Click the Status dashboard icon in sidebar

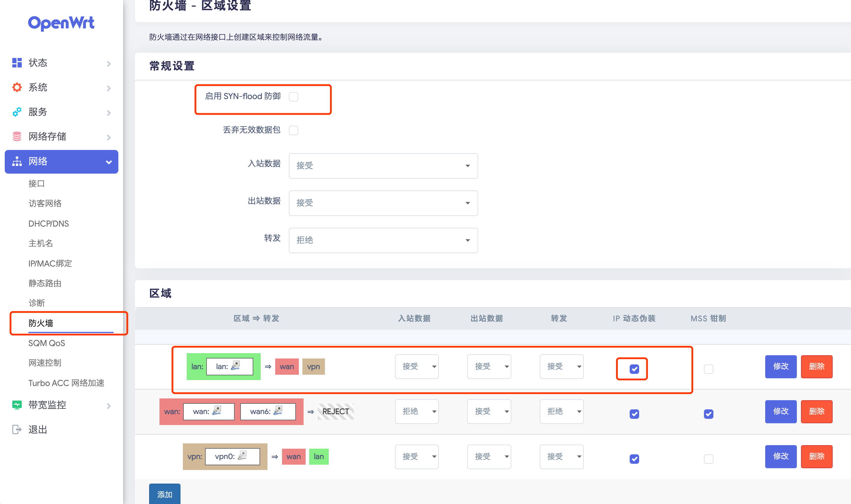coord(17,63)
